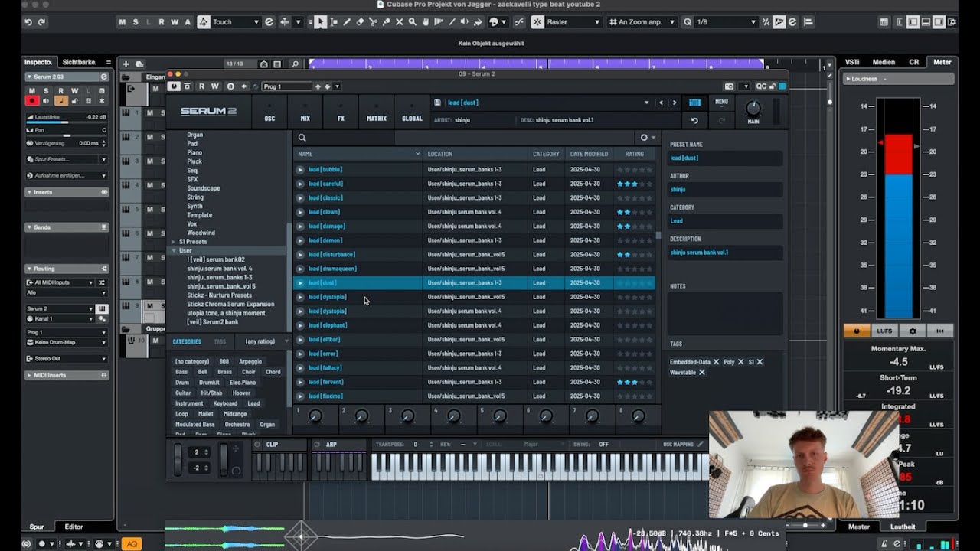Image resolution: width=980 pixels, height=551 pixels.
Task: Toggle Solo on the Serum 2 03 Inspector track
Action: [x=46, y=91]
